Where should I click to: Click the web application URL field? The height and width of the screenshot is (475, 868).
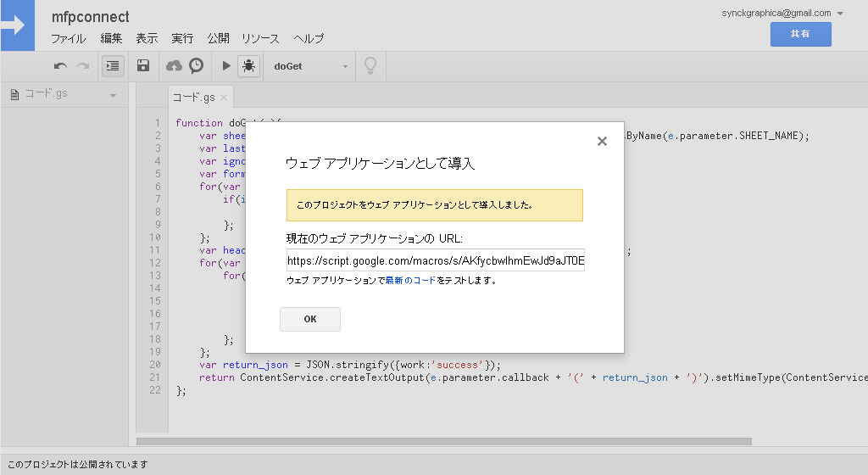point(436,260)
